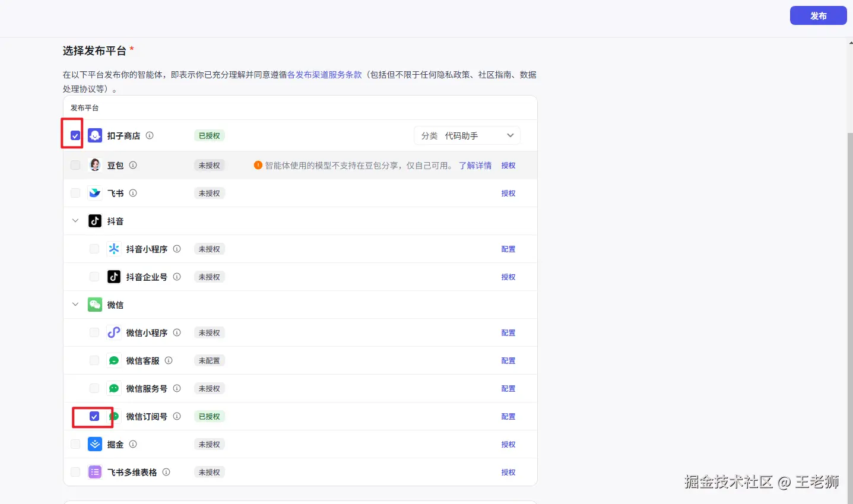The image size is (853, 504).
Task: Collapse the 微信 group chevron
Action: (75, 305)
